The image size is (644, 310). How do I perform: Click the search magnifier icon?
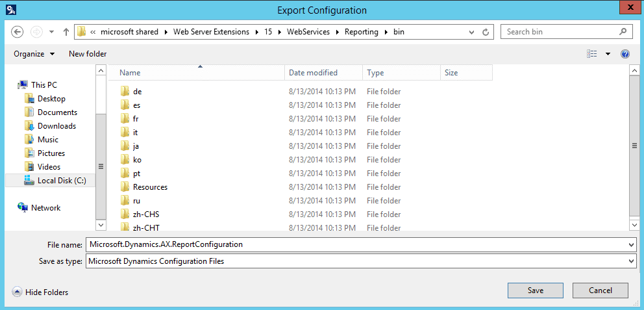click(x=623, y=32)
